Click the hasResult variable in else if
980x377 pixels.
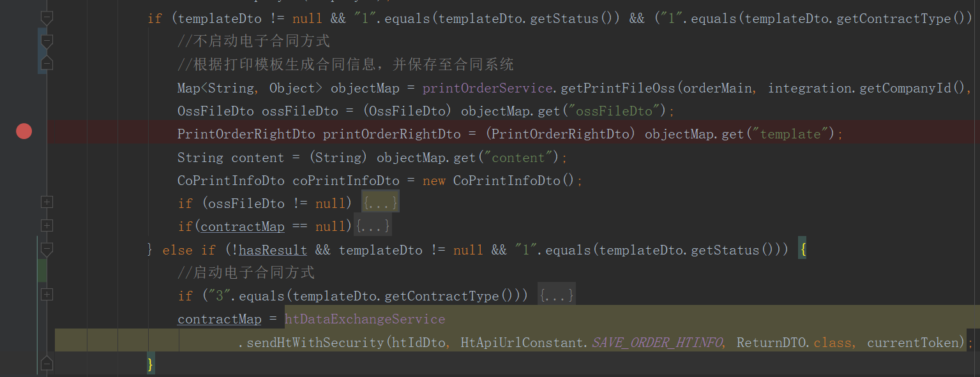273,250
